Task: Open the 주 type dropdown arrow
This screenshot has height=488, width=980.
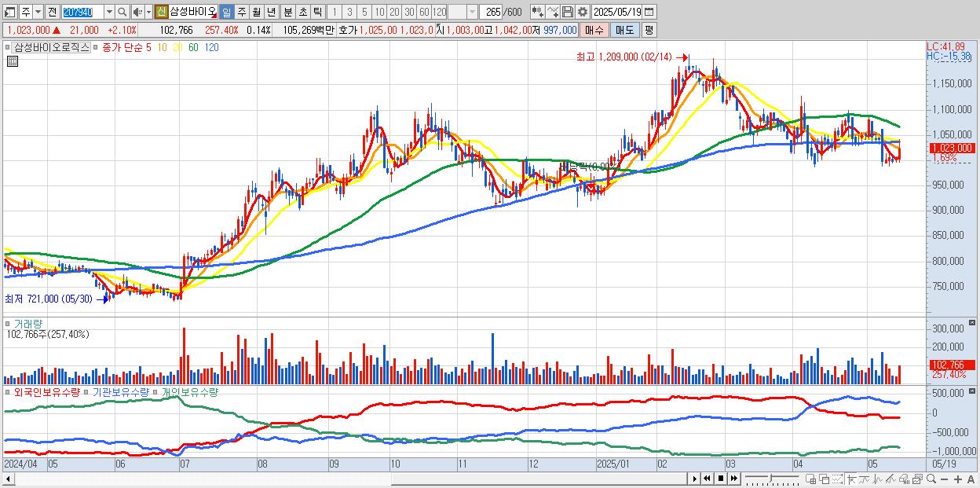Action: point(38,12)
